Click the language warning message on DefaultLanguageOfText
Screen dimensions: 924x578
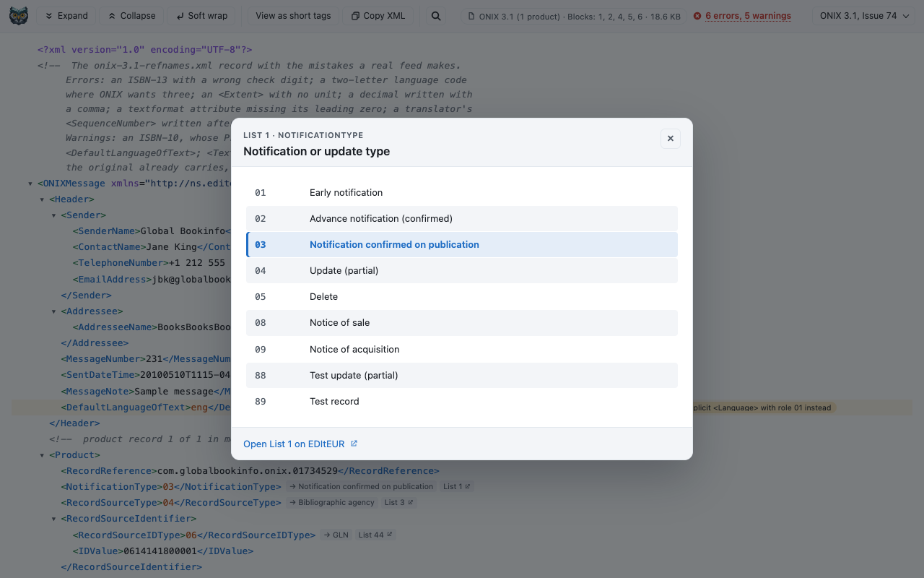point(763,407)
